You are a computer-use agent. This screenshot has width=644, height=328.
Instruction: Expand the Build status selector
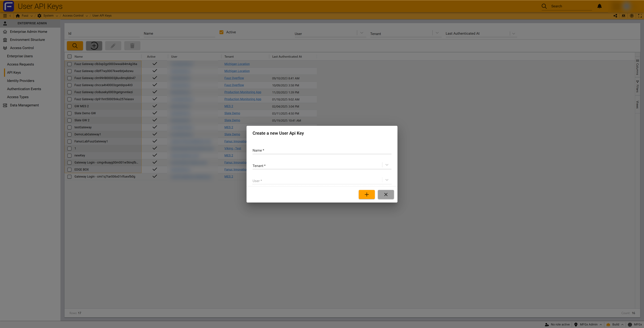[615, 324]
